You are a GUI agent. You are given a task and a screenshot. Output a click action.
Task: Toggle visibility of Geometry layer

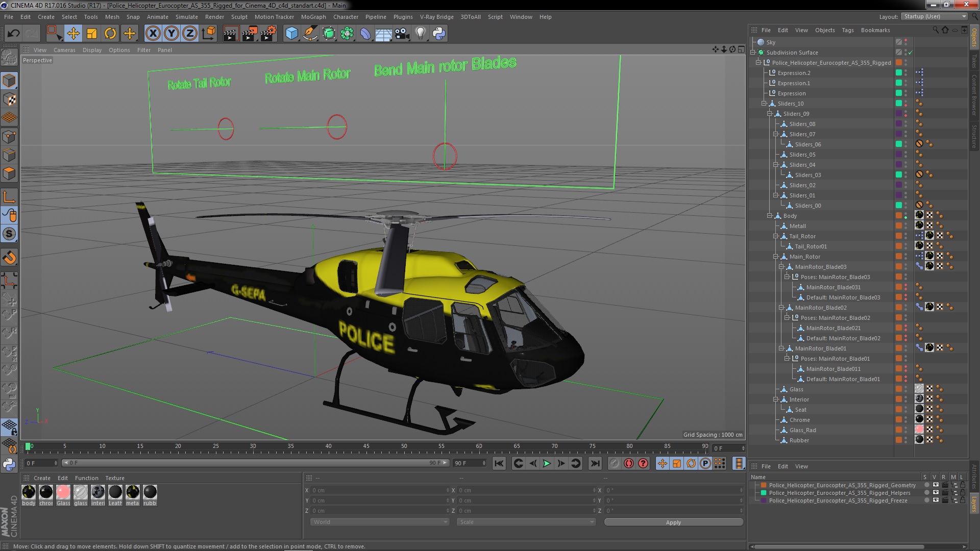[935, 485]
